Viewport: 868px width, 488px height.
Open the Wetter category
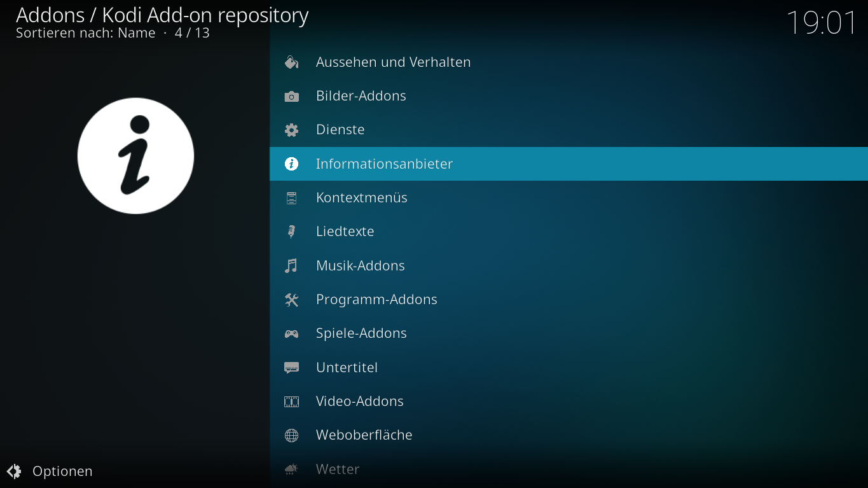pyautogui.click(x=568, y=470)
